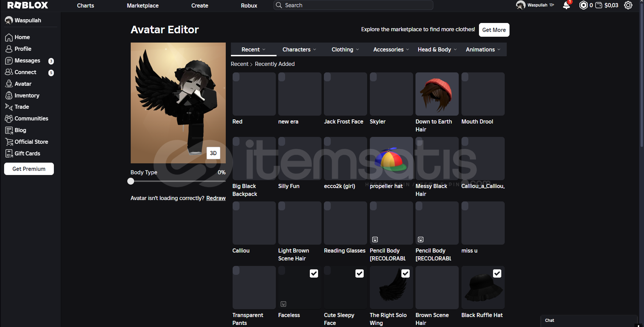Select the Reading Glasses item tile
The height and width of the screenshot is (327, 644).
pyautogui.click(x=346, y=223)
